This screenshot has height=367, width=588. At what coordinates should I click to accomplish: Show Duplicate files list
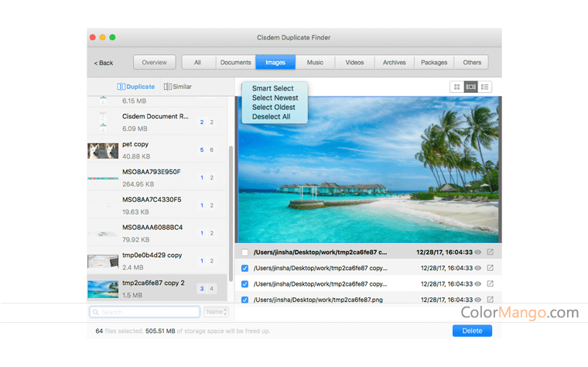coord(135,87)
